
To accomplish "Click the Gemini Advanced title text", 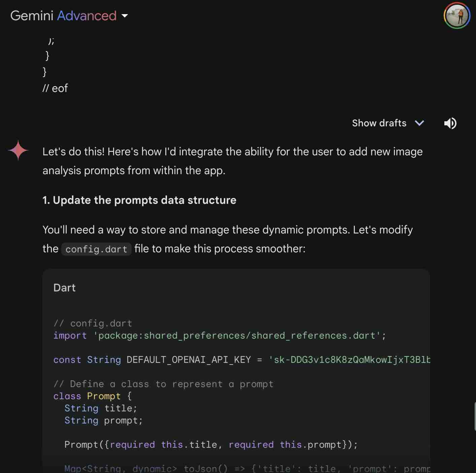I will tap(63, 16).
